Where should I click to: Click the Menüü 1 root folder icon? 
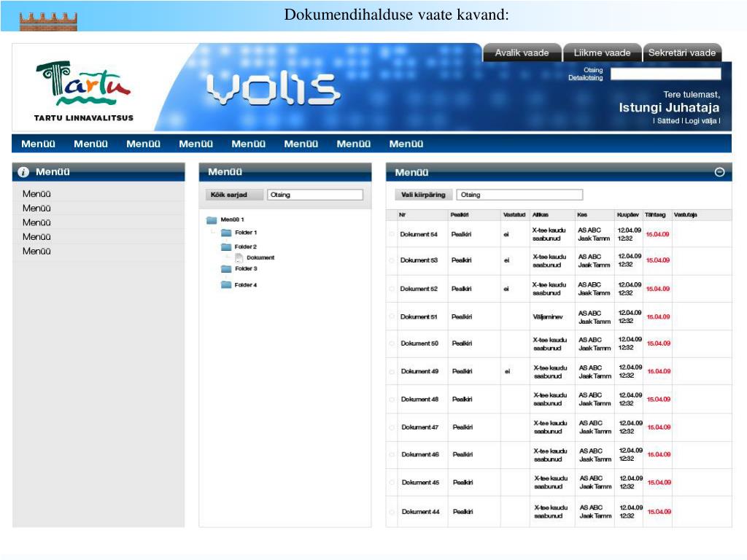pyautogui.click(x=212, y=220)
